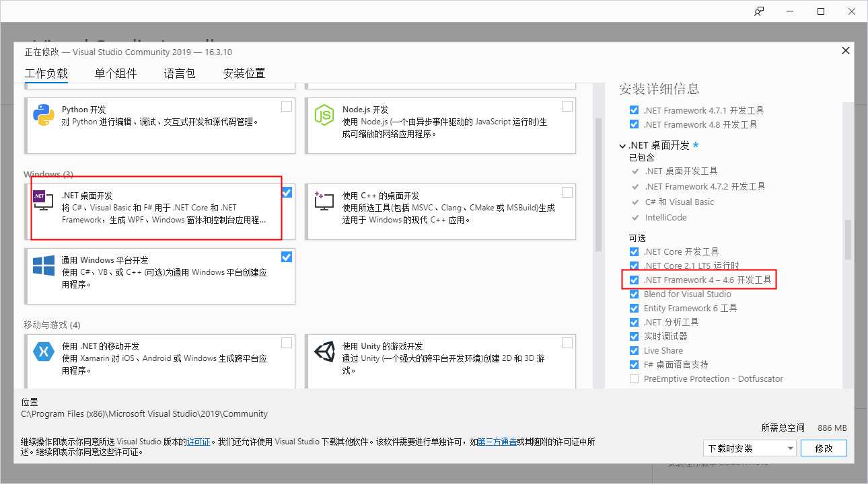Minimize the Visual Studio Installer window

790,11
